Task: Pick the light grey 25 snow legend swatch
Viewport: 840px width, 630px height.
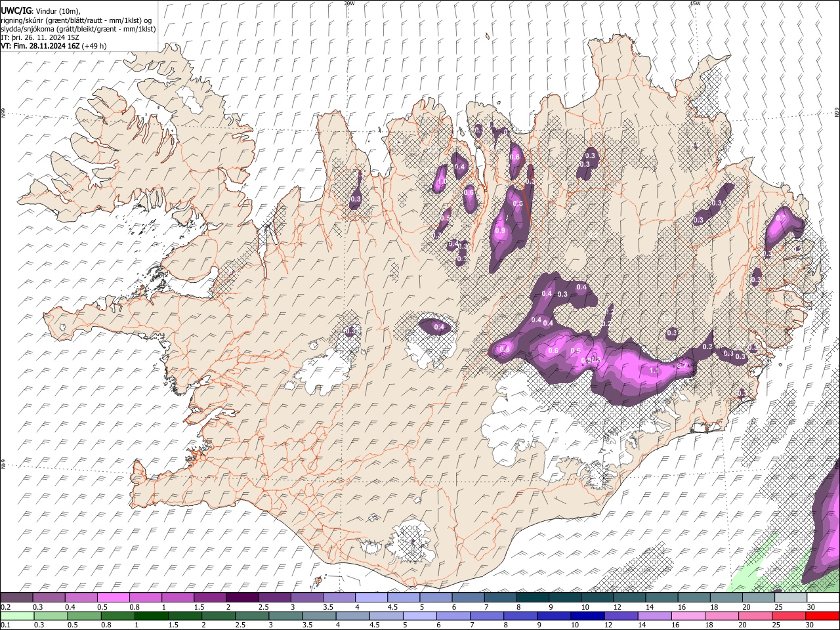Action: [x=791, y=598]
